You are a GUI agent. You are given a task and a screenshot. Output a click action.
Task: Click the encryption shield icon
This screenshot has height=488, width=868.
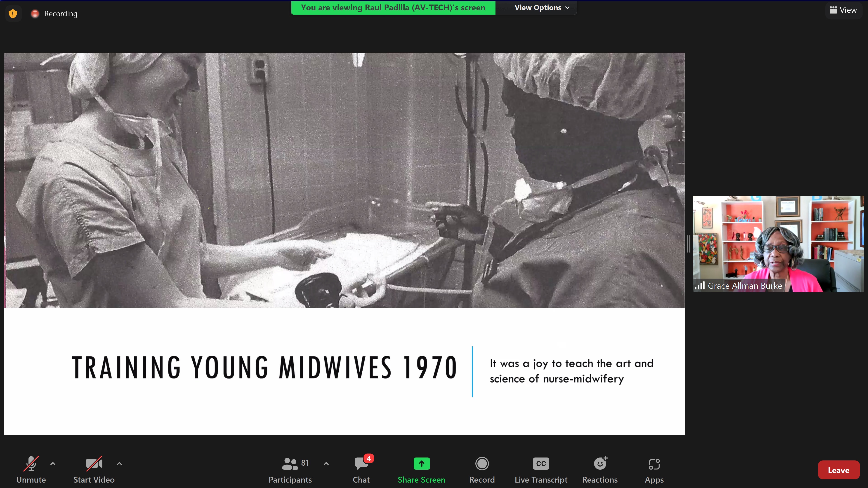[x=13, y=14]
